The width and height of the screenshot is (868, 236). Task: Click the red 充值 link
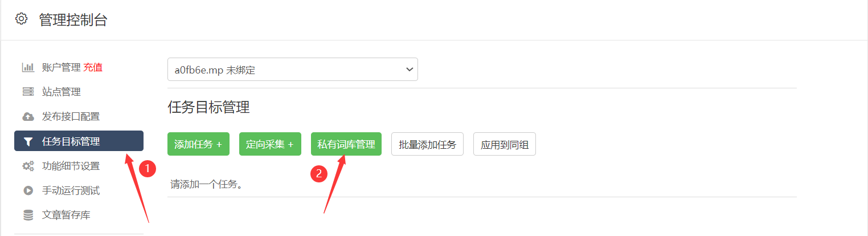(x=93, y=67)
